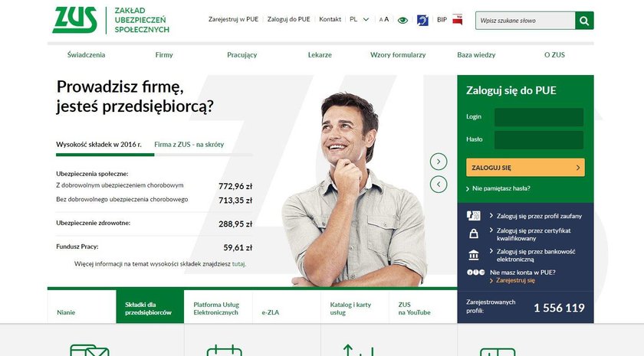
Task: Click the Login input field
Action: 539,117
